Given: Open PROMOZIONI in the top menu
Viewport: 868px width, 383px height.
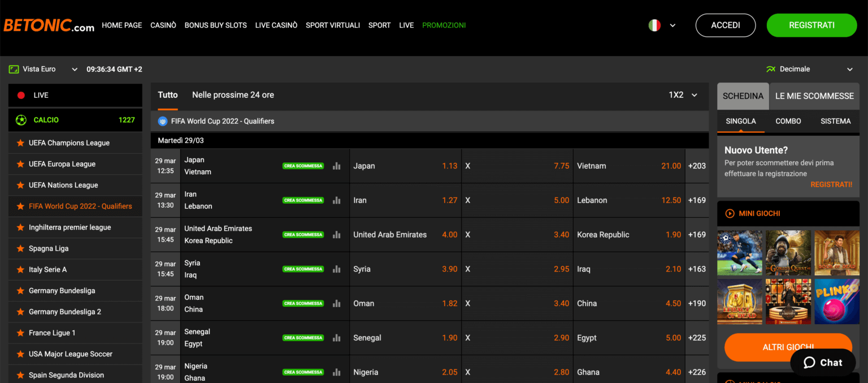Looking at the screenshot, I should 444,25.
